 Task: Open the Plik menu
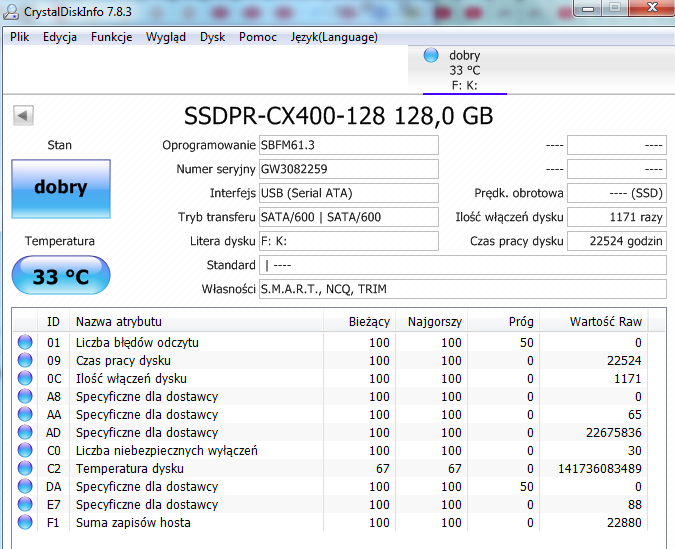[19, 37]
